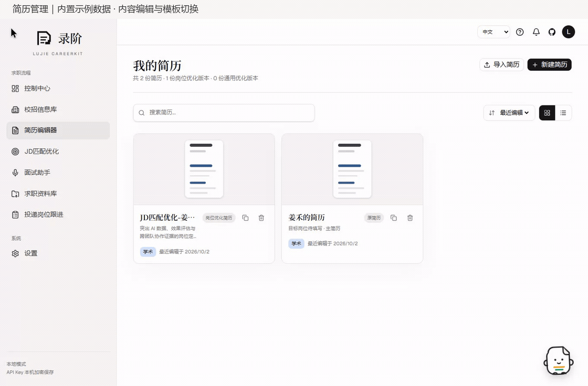Delete the JD匹配优化-姜 resume

(261, 218)
